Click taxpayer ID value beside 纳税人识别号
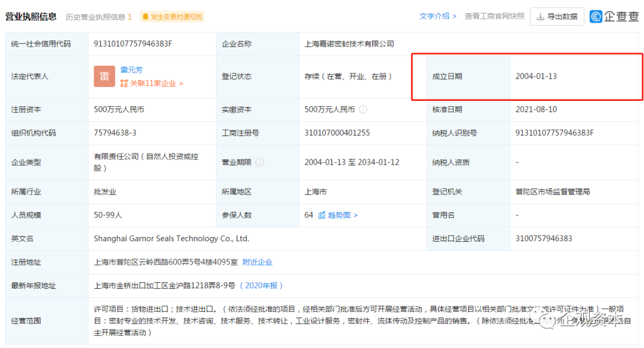The height and width of the screenshot is (348, 644). point(555,133)
